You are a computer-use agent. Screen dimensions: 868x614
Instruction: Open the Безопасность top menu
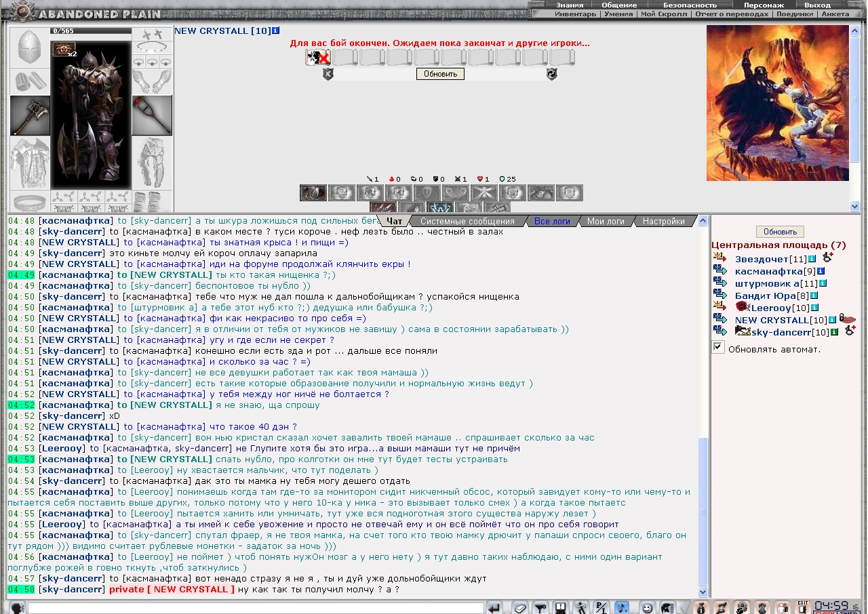pyautogui.click(x=690, y=5)
